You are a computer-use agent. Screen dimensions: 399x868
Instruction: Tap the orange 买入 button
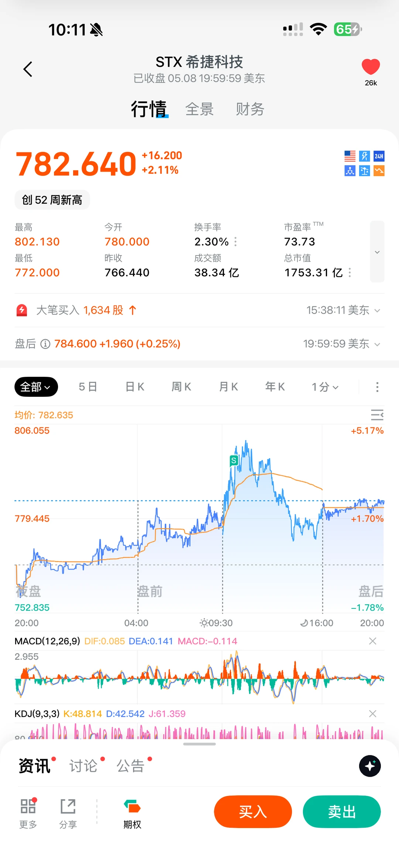click(253, 812)
